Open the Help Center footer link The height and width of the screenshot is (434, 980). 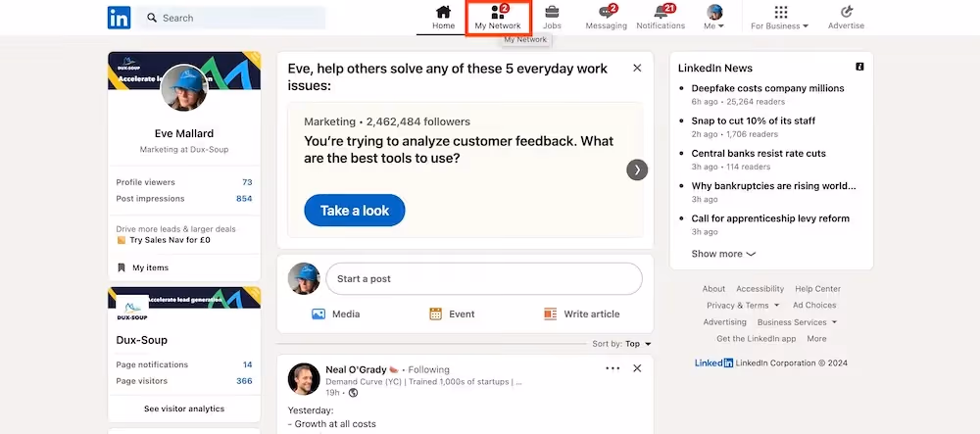[x=817, y=289]
